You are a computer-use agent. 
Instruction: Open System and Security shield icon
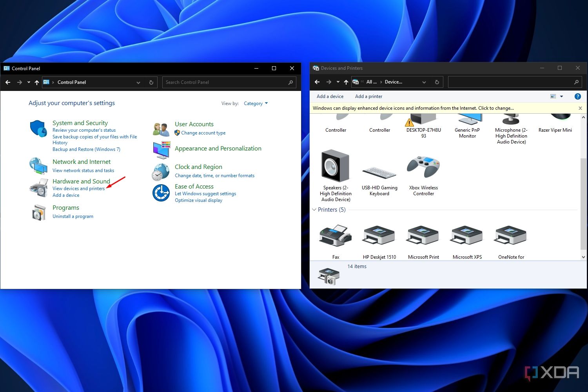click(x=38, y=129)
